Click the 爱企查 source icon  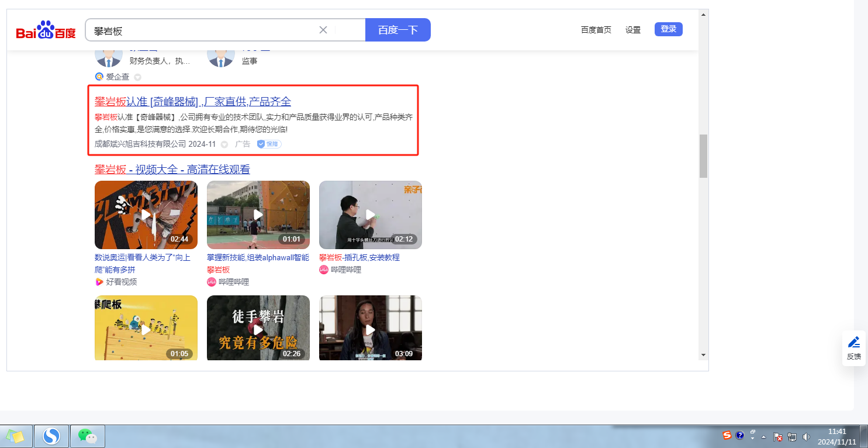pos(99,77)
